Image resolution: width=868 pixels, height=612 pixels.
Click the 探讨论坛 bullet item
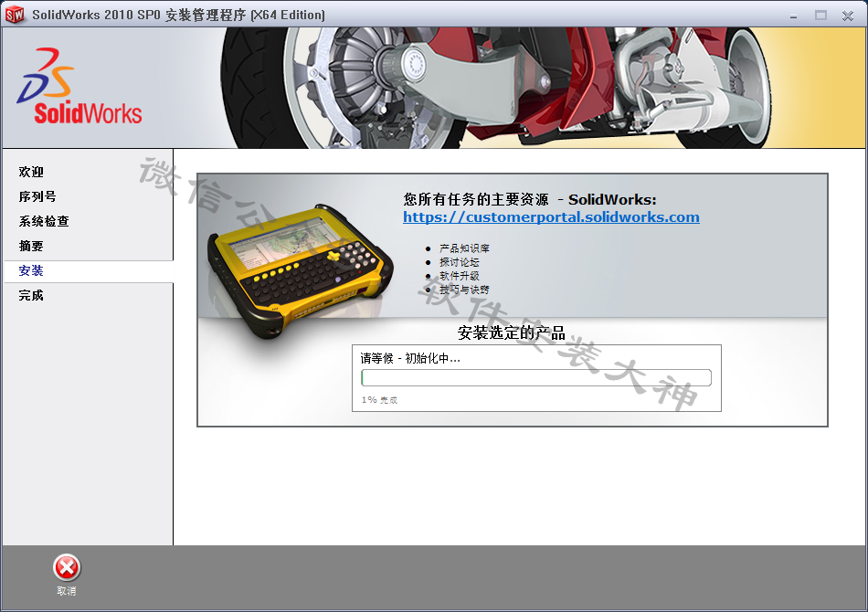[459, 262]
